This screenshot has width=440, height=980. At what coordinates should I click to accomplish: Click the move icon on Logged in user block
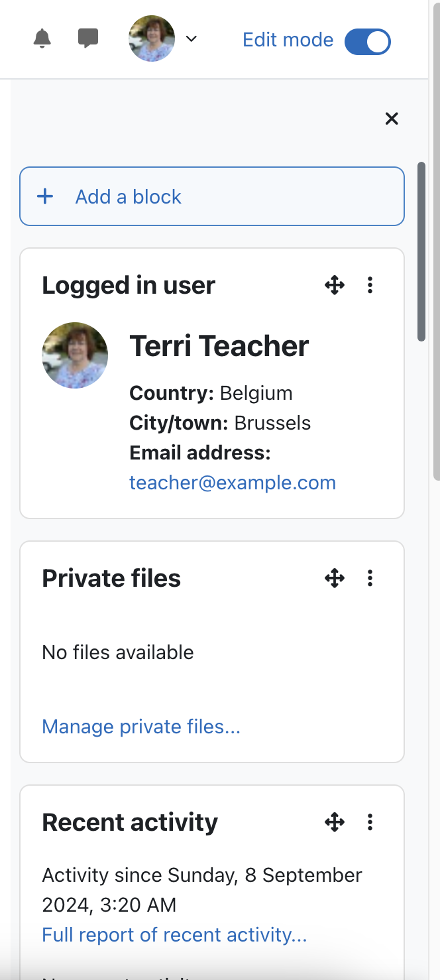pyautogui.click(x=335, y=286)
